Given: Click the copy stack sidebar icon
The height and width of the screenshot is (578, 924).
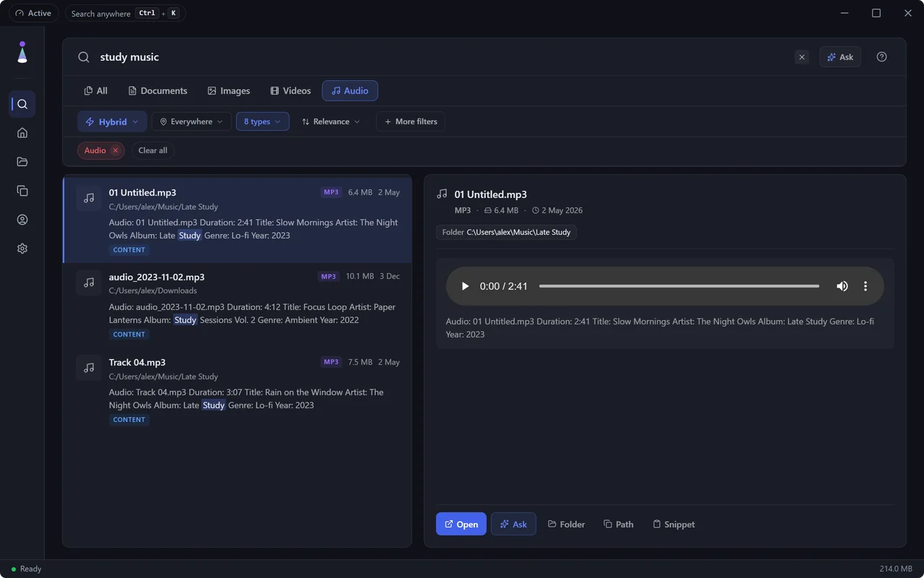Looking at the screenshot, I should coord(22,191).
